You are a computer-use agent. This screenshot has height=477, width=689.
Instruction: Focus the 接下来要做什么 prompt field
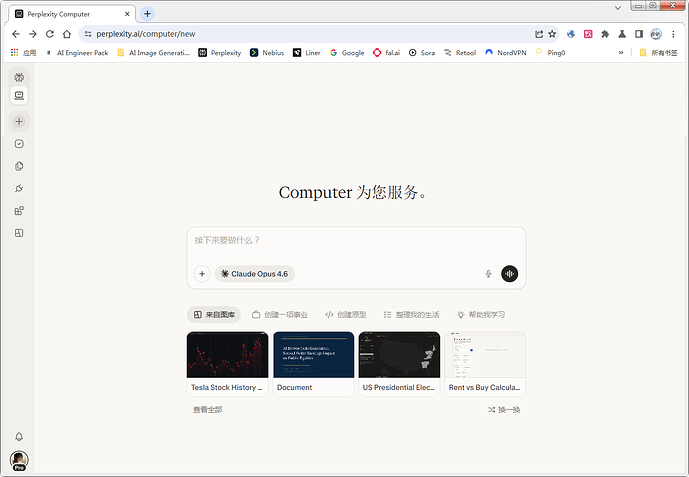[356, 240]
